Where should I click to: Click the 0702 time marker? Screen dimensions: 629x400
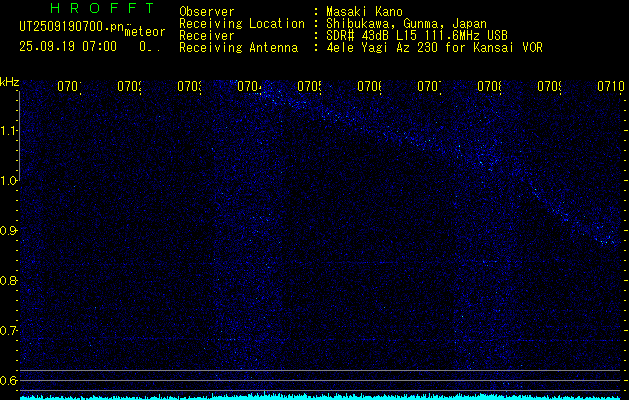129,86
